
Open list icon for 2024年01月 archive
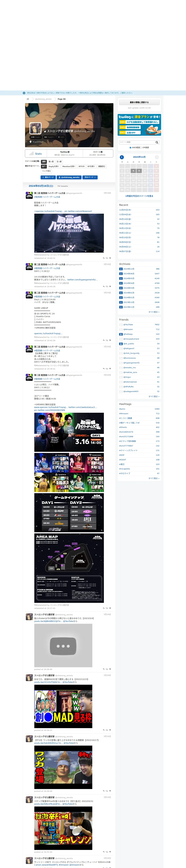pos(121,298)
